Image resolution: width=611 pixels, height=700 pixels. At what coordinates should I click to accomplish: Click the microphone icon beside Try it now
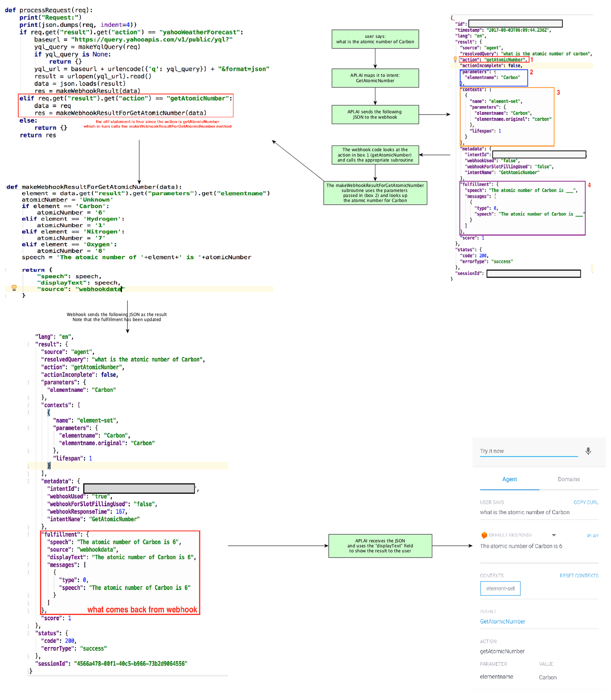588,451
